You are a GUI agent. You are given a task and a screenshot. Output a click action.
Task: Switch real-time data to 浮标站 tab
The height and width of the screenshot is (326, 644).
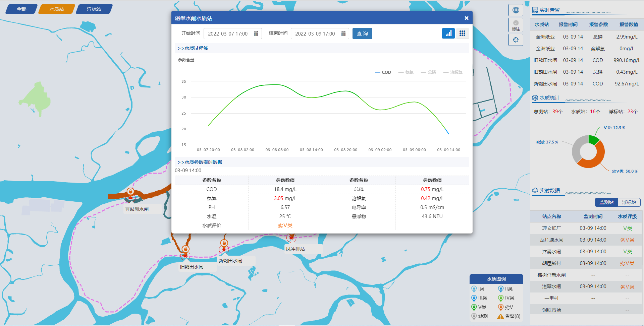pyautogui.click(x=629, y=202)
